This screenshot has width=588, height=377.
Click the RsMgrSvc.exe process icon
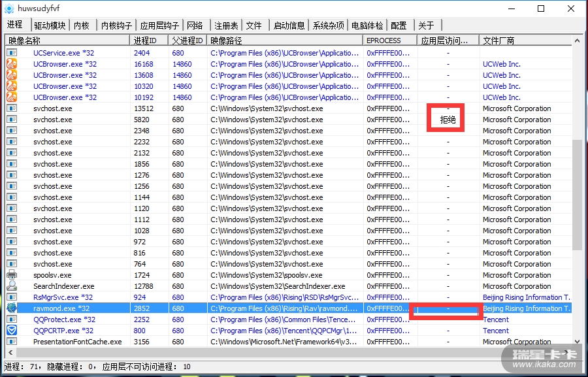pos(12,297)
